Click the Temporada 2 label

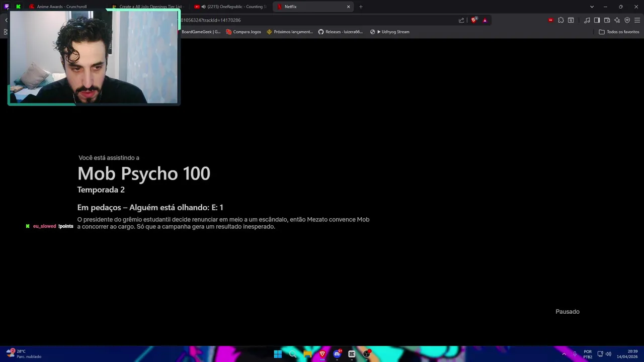(x=101, y=190)
